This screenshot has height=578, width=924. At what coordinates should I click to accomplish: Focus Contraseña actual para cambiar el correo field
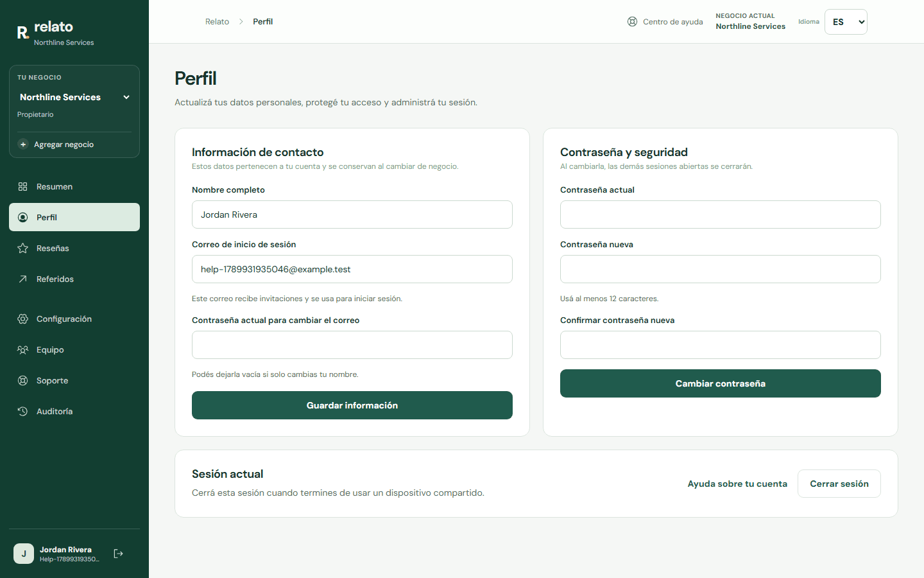[x=352, y=345]
